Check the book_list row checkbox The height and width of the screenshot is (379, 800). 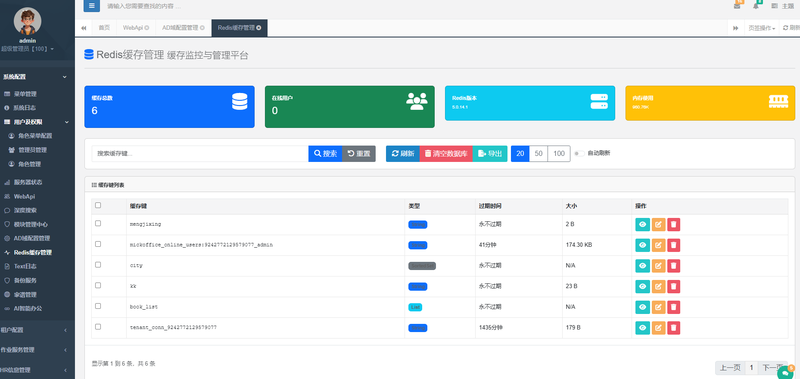98,306
